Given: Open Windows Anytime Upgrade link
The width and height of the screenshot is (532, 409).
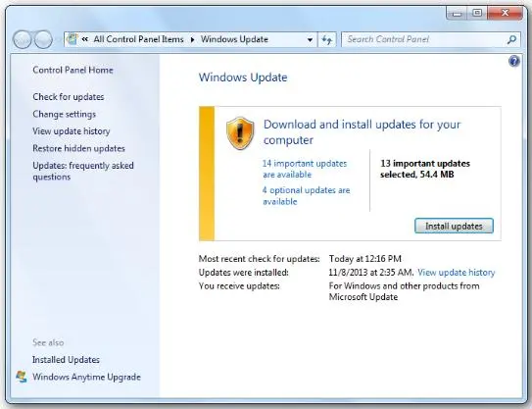Looking at the screenshot, I should 86,377.
